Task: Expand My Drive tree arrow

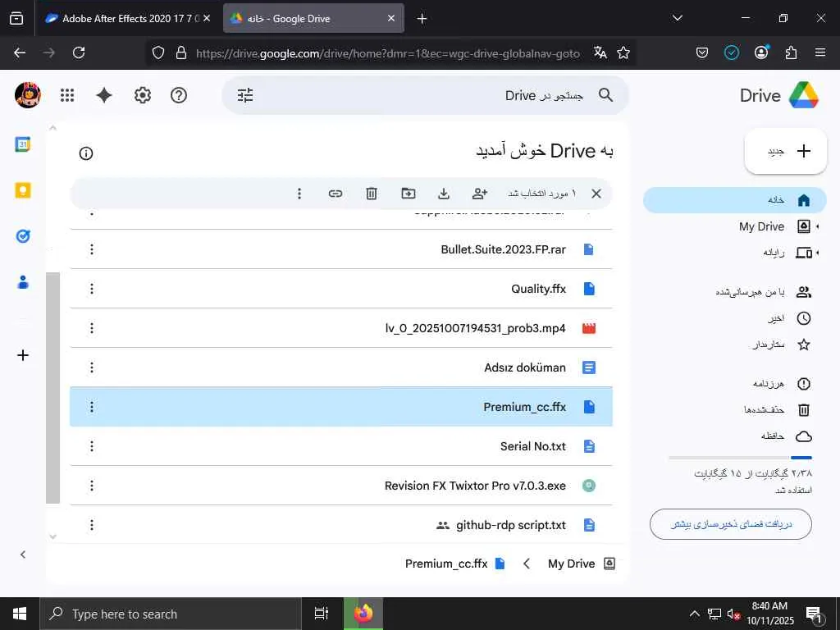Action: click(818, 226)
